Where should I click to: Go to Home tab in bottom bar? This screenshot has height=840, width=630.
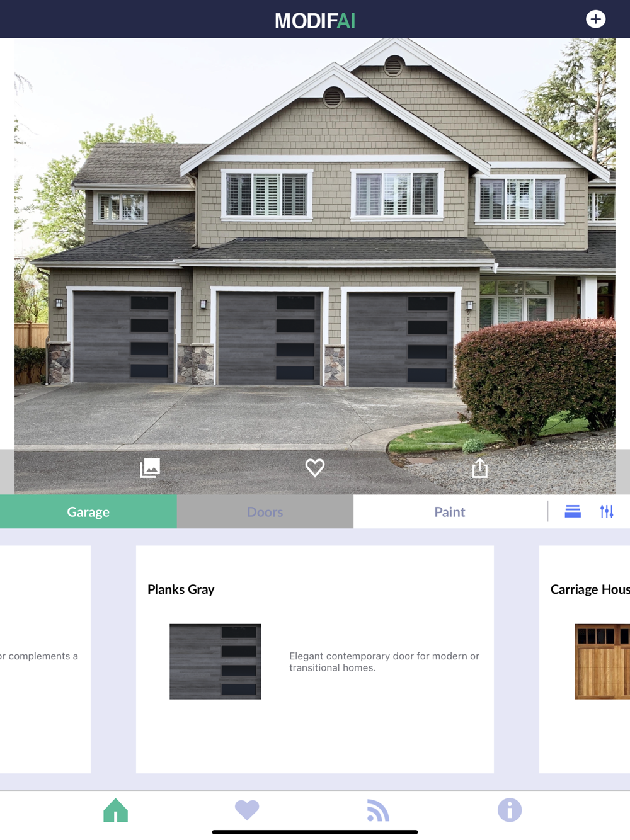(116, 810)
